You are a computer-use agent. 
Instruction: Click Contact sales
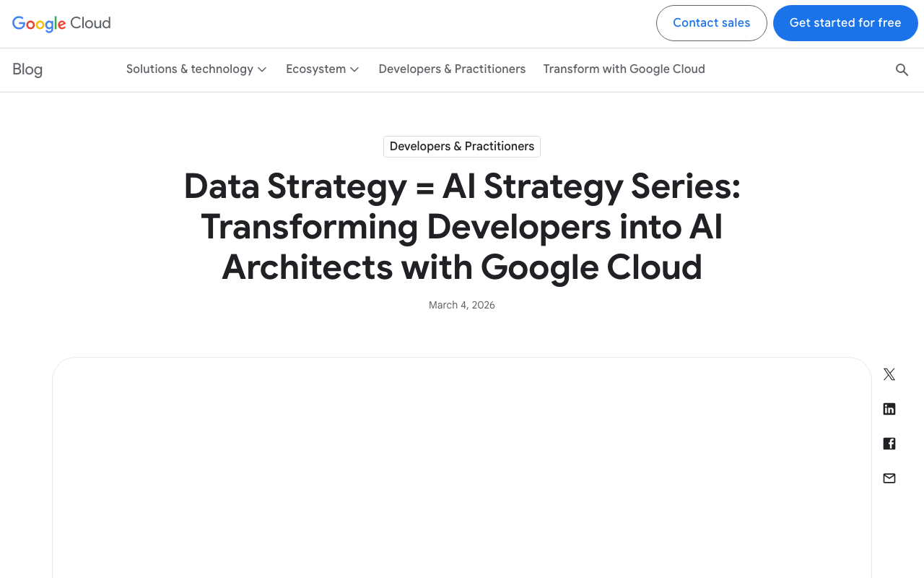tap(711, 22)
